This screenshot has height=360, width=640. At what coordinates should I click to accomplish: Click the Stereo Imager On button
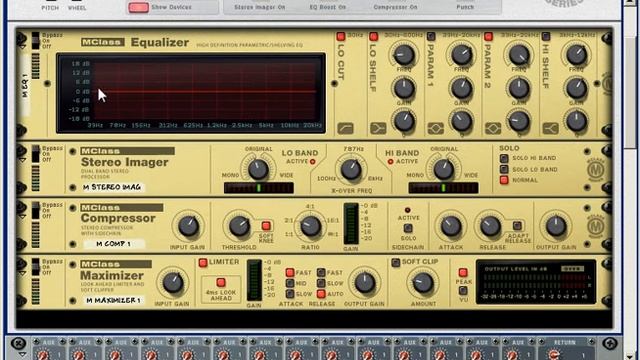point(260,7)
